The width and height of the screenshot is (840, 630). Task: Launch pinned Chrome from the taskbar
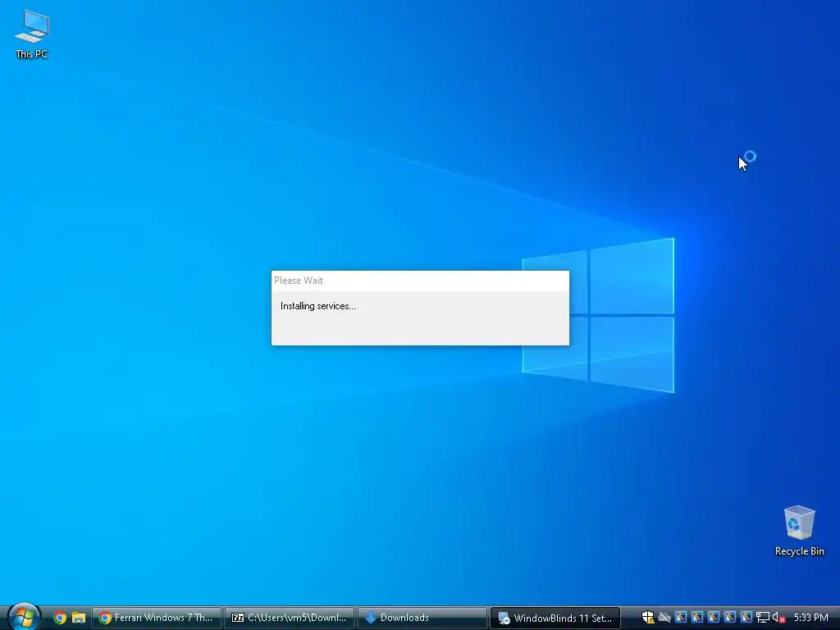coord(59,618)
